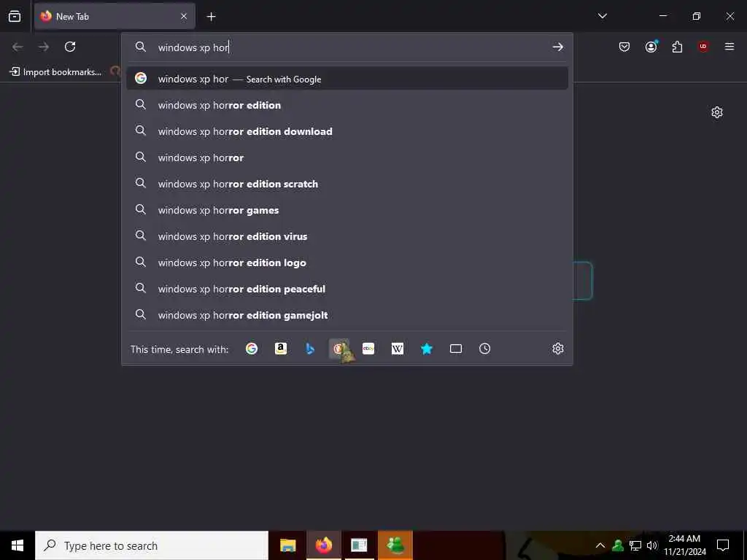Open the taskbar clock showing 2:44 AM
Image resolution: width=747 pixels, height=560 pixels.
[x=685, y=545]
